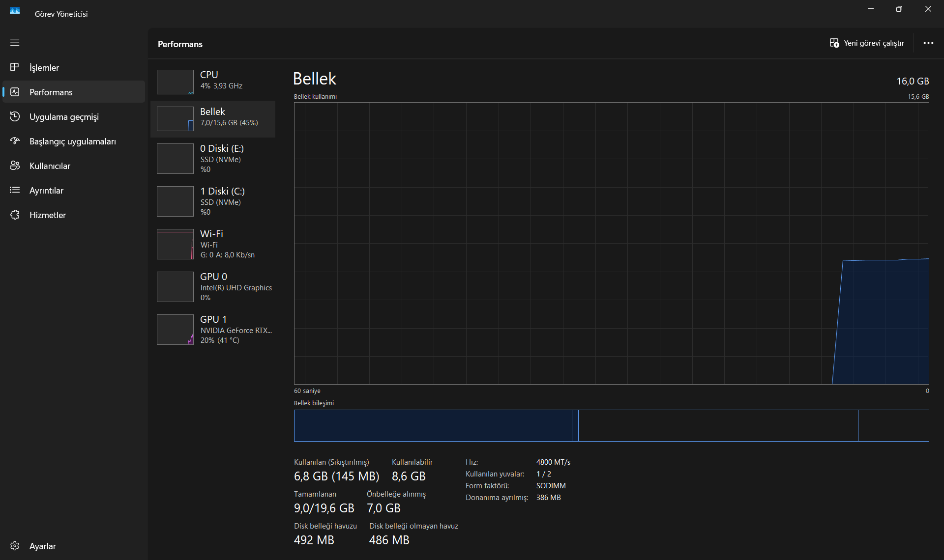Click the standby segment of memory composition bar

718,425
